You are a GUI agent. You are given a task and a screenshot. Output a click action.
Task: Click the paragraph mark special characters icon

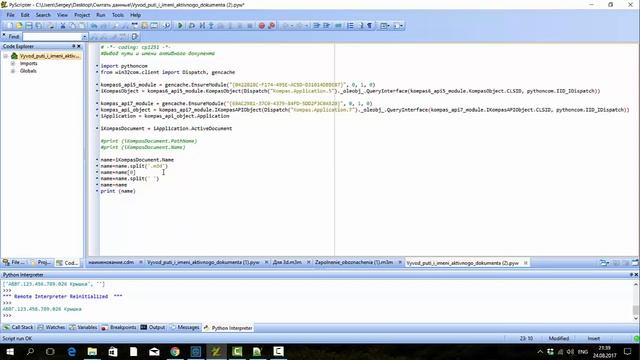(370, 26)
